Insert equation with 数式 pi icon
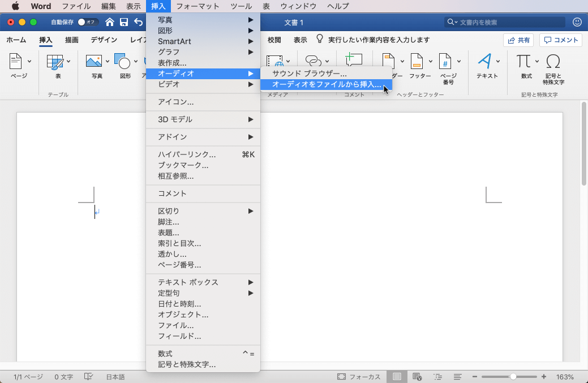Screen dimensions: 588x383 [523, 61]
